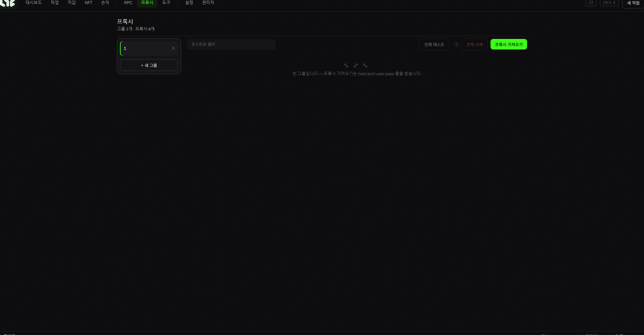Open the 대시보드 tab
644x335 pixels.
33,3
